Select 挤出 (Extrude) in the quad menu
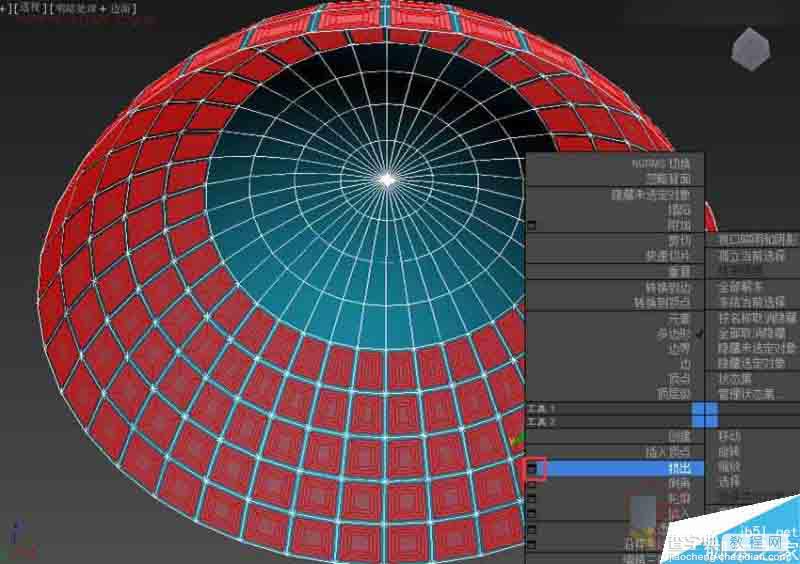The image size is (800, 564). (x=679, y=468)
